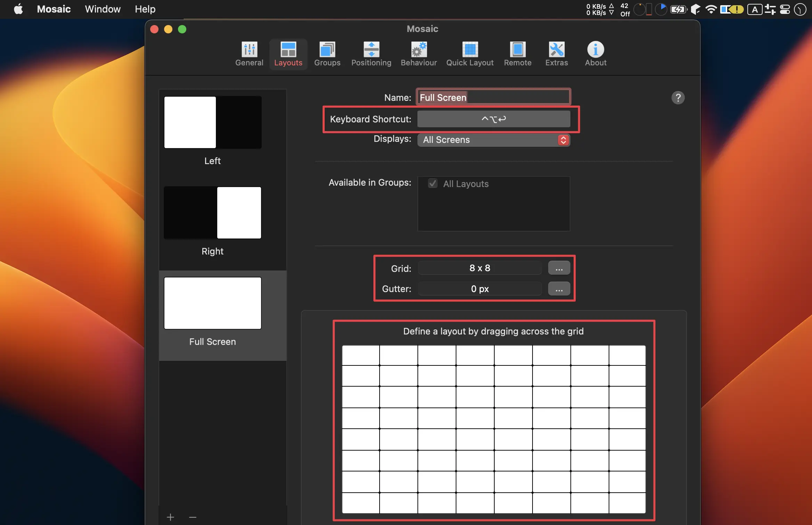Open the Displays All Screens dropdown
812x525 pixels.
[x=493, y=140]
